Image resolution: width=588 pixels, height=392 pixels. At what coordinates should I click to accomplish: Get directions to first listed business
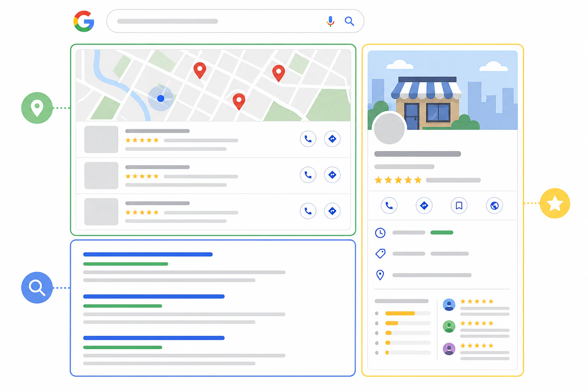coord(332,139)
